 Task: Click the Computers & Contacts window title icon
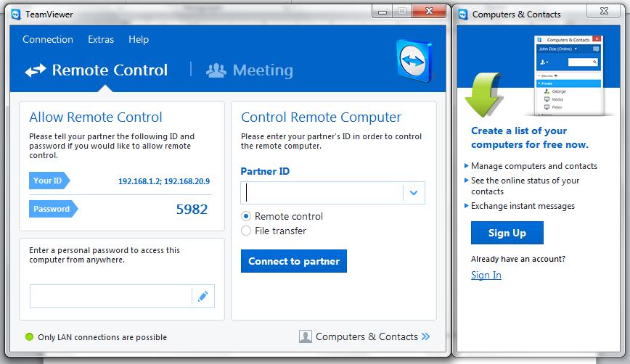coord(463,15)
